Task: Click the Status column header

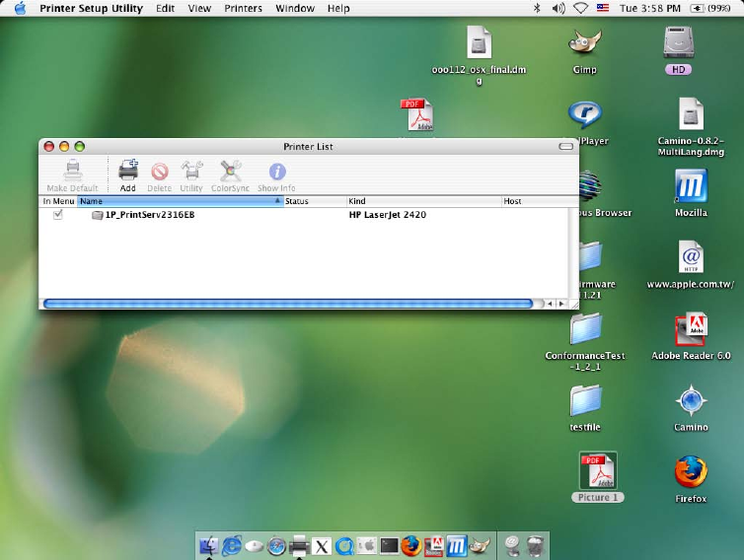Action: 315,201
